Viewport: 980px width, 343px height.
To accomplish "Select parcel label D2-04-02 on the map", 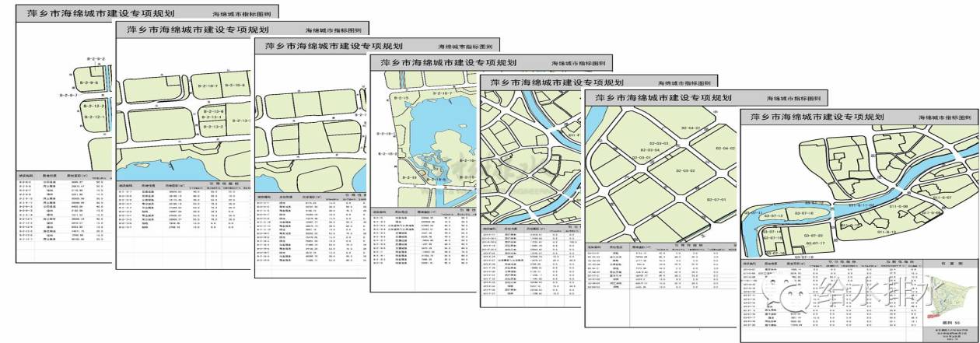I will [726, 148].
